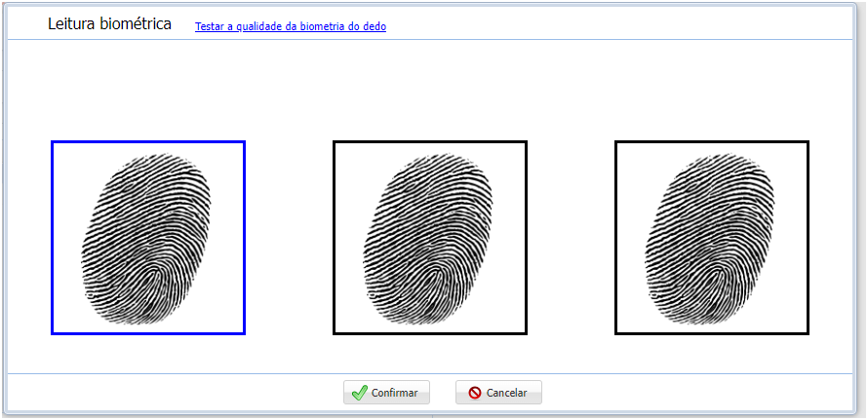Image resolution: width=868 pixels, height=420 pixels.
Task: Click the Cancelar button
Action: [498, 393]
